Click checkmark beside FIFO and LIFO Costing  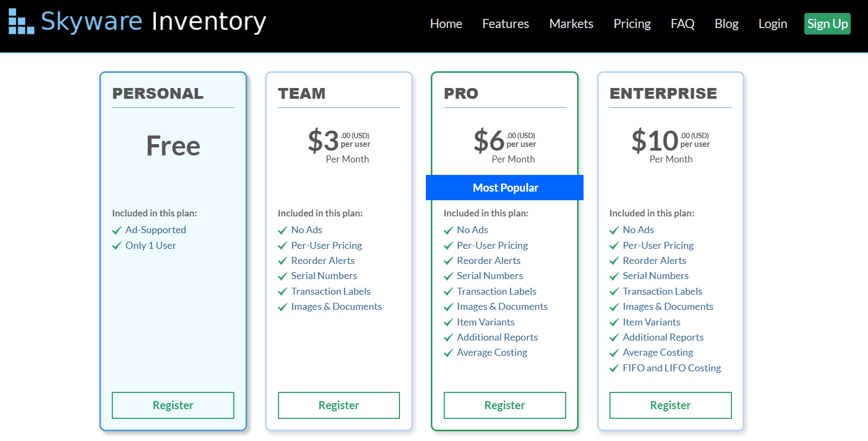(614, 369)
